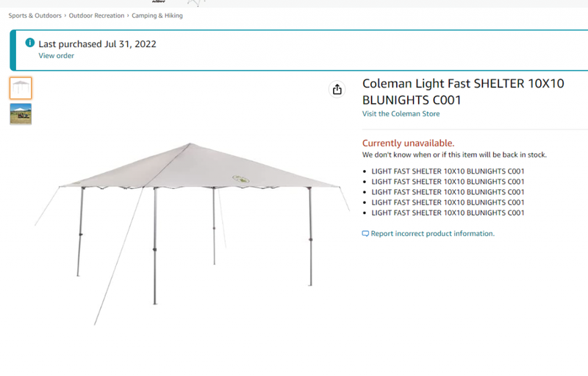Navigate to Camping & Hiking breadcrumb
The image size is (588, 376).
click(x=157, y=15)
